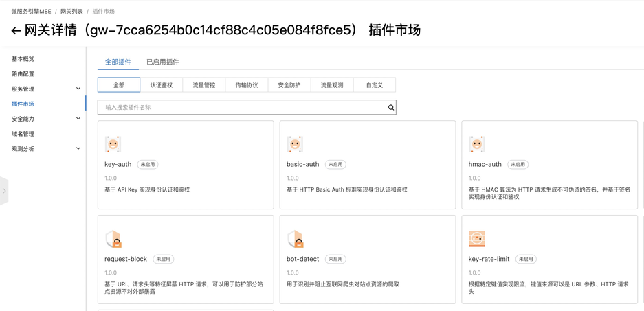Click the 未启用 badge on hmac-auth
Image resolution: width=644 pixels, height=311 pixels.
[x=518, y=165]
